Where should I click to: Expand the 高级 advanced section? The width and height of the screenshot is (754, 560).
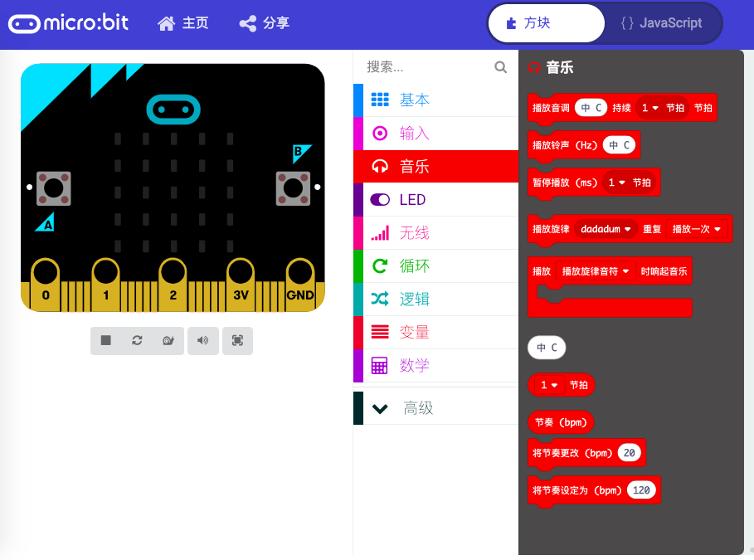coord(435,408)
